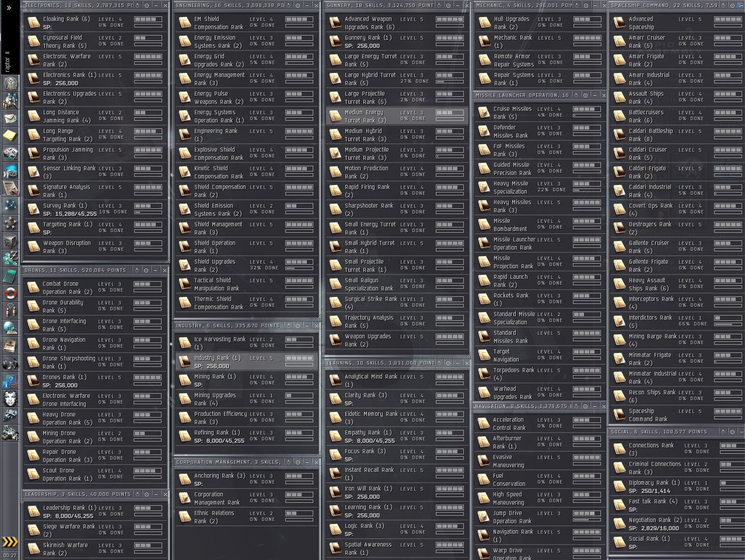This screenshot has width=745, height=560.
Task: Select the Diplomacy Rank (1) skill
Action: [x=678, y=487]
